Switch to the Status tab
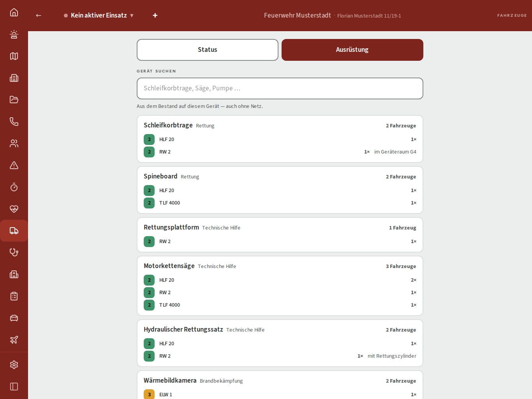Image resolution: width=532 pixels, height=399 pixels. 208,50
